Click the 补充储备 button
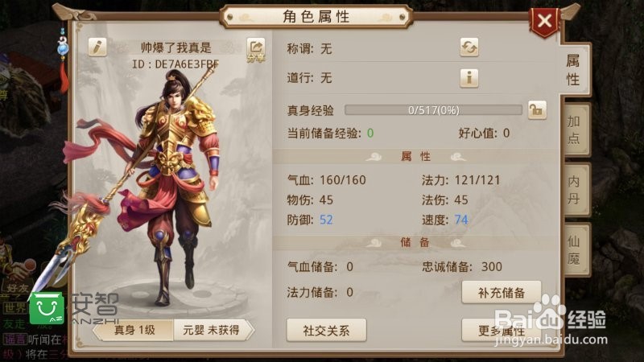The height and width of the screenshot is (362, 644). pos(502,293)
